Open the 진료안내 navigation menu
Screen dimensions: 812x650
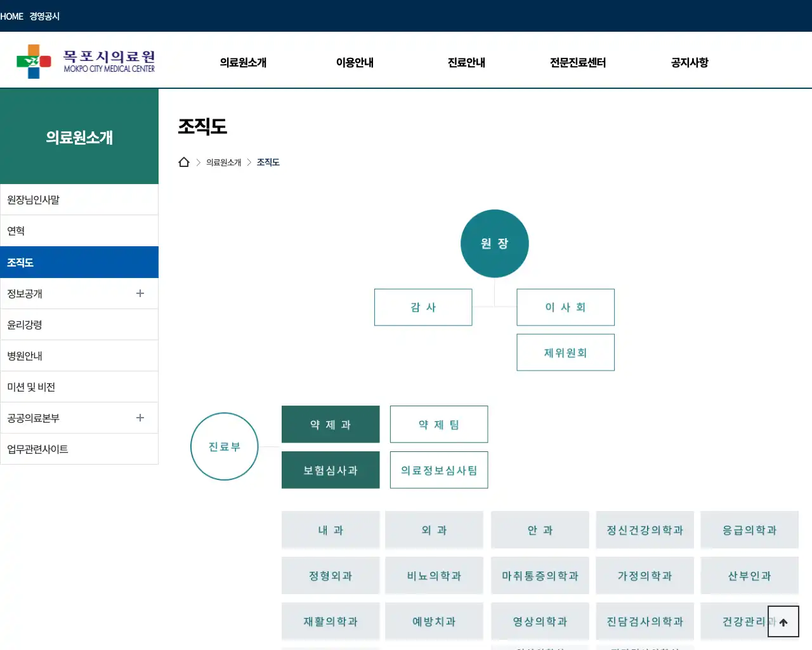466,62
